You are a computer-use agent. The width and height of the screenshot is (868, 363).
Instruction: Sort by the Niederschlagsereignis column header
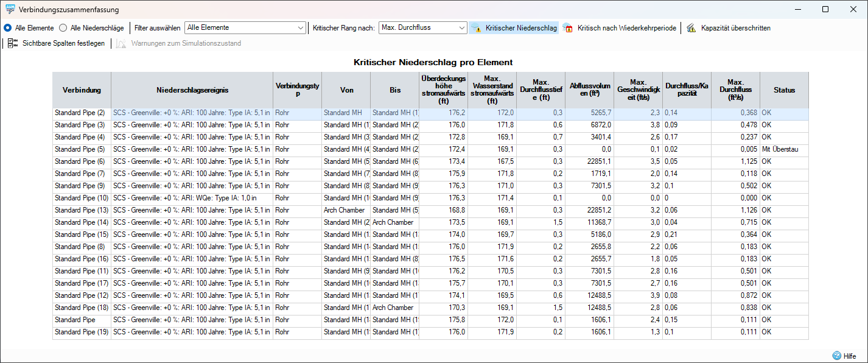pos(192,90)
